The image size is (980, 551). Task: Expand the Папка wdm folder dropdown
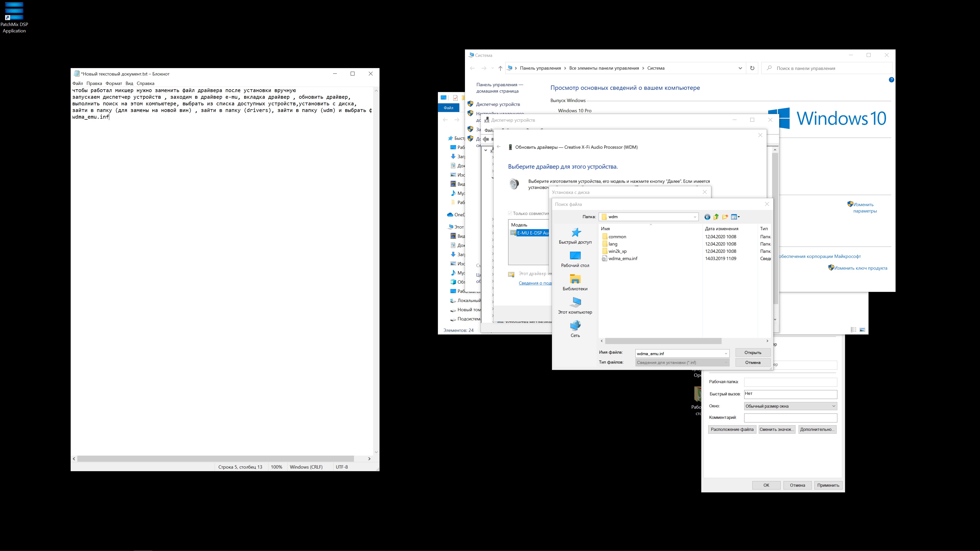tap(695, 217)
